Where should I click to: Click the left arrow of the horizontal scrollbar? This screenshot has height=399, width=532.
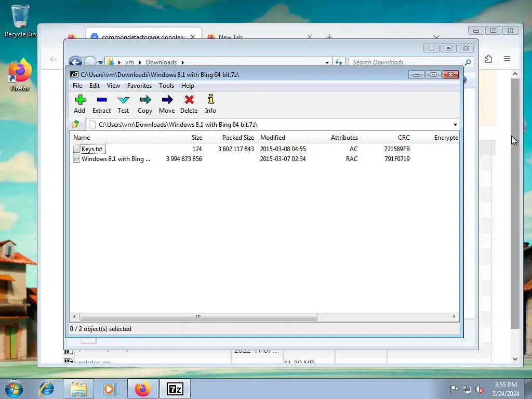[x=74, y=316]
